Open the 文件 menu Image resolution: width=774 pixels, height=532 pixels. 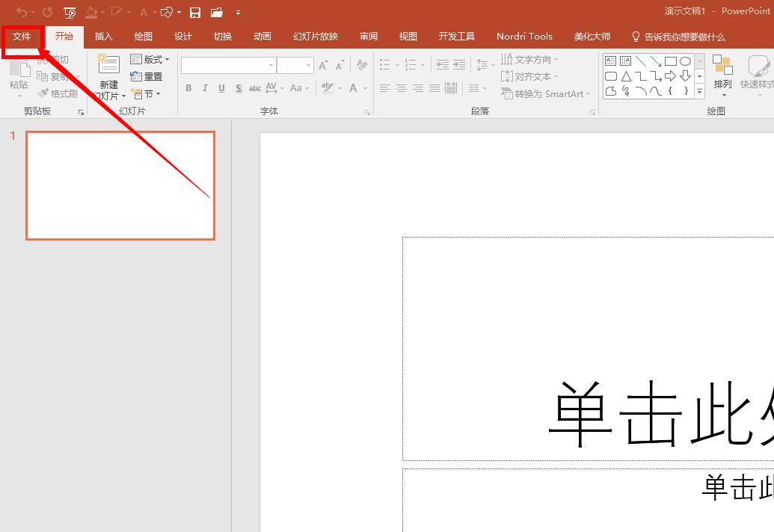click(x=21, y=36)
